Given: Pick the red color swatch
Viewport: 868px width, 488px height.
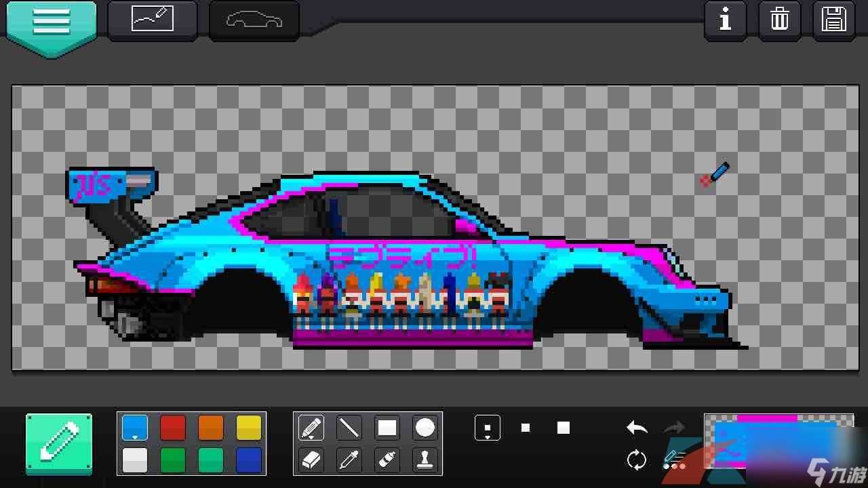Looking at the screenshot, I should [x=173, y=428].
